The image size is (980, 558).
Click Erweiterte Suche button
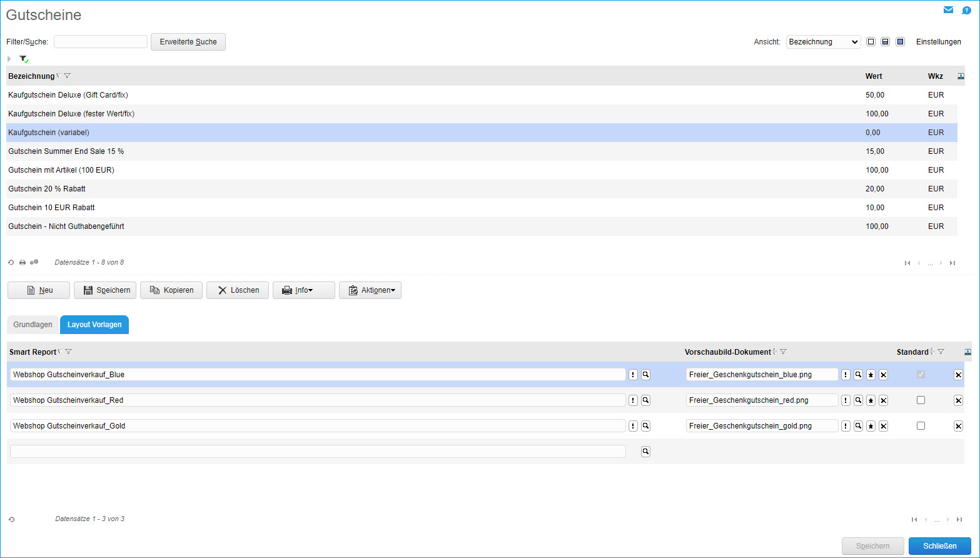(x=188, y=42)
